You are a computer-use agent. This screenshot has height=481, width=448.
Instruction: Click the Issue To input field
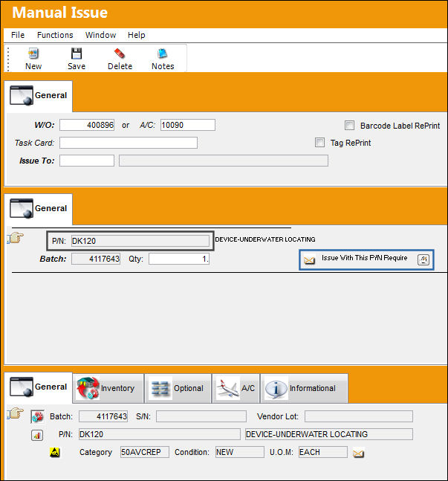(x=87, y=161)
